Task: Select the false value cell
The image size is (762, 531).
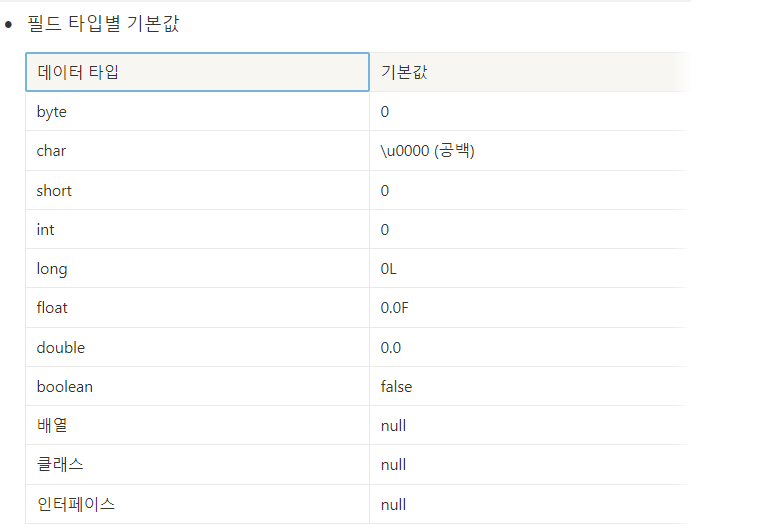Action: (x=530, y=386)
